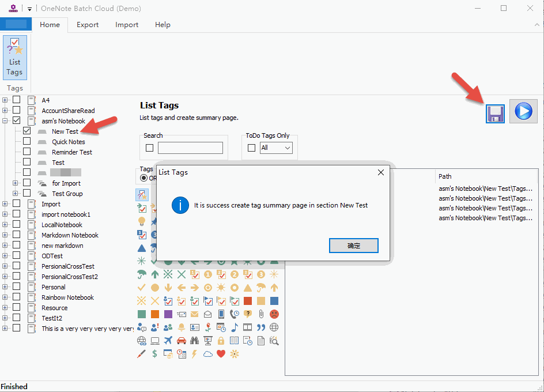Select the yellow envelope tag icon
Viewport: 544px width, 392px height.
(194, 314)
